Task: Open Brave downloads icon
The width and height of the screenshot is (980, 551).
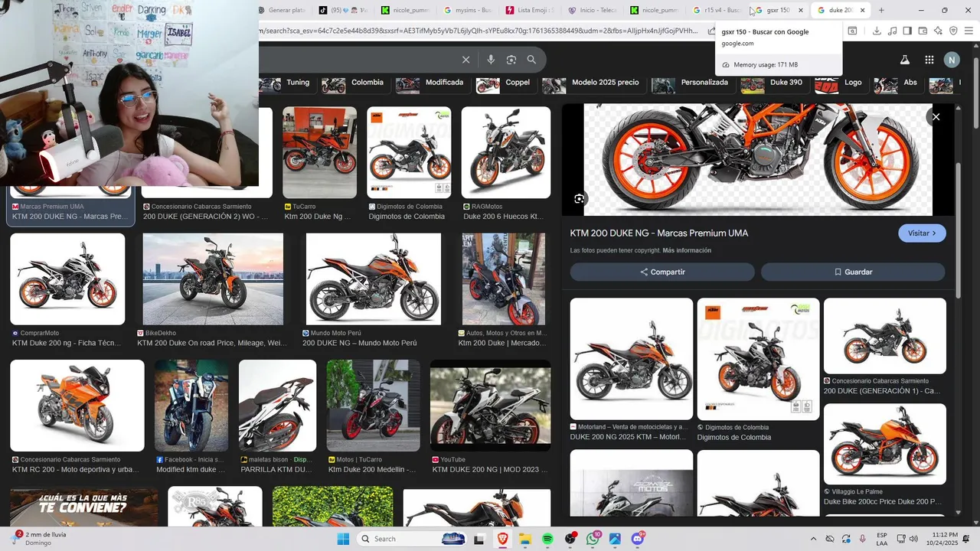Action: click(877, 31)
